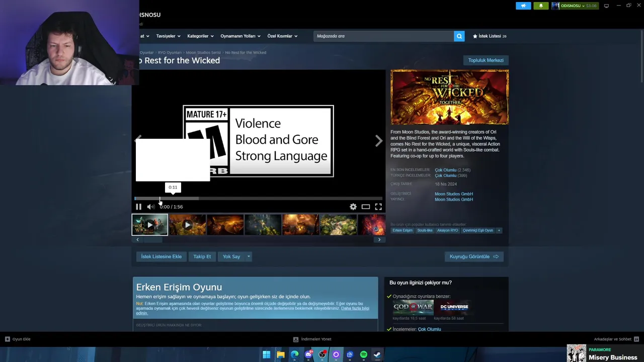
Task: Open Spotify from taskbar
Action: click(x=363, y=354)
